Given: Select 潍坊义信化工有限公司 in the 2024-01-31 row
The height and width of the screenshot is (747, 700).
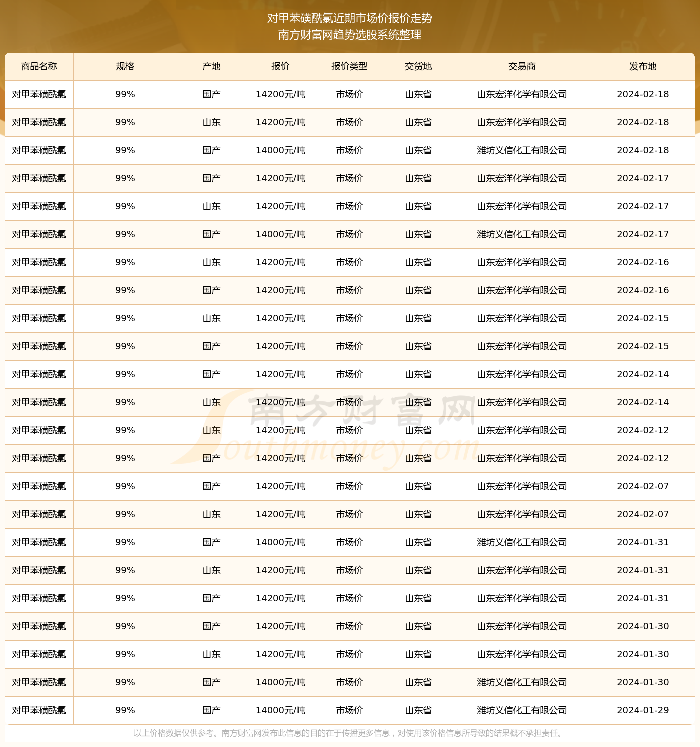Looking at the screenshot, I should click(x=522, y=542).
